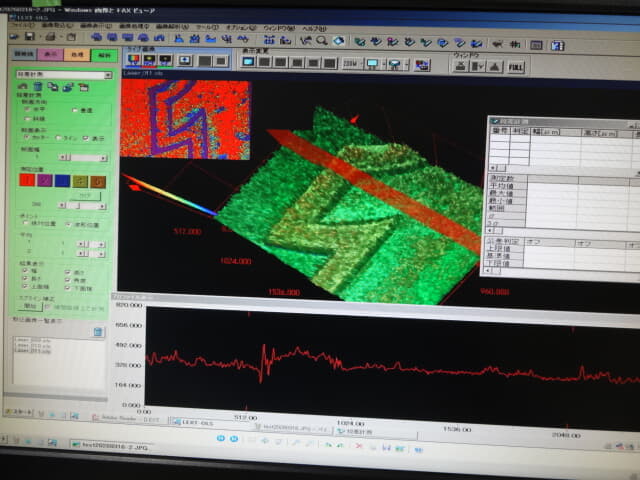Click the magnifier zoom tool icon

click(x=322, y=40)
